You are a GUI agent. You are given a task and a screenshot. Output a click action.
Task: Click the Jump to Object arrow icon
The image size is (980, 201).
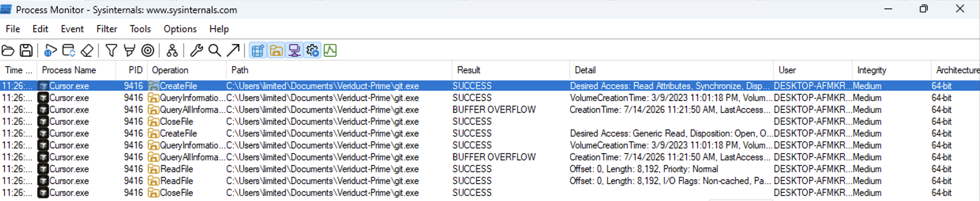[233, 51]
